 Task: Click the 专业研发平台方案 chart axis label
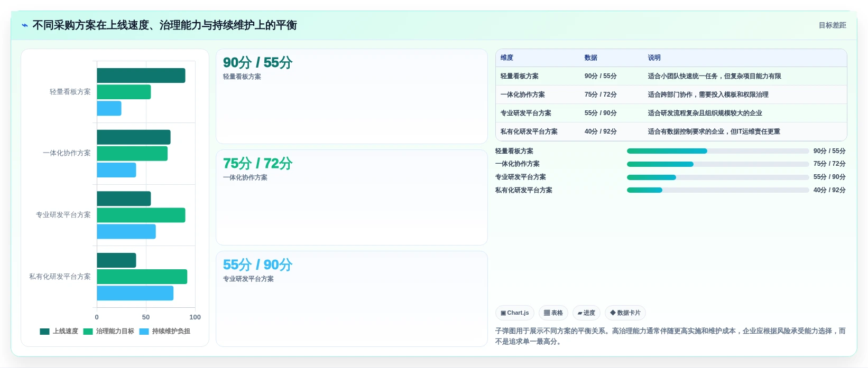[x=63, y=215]
